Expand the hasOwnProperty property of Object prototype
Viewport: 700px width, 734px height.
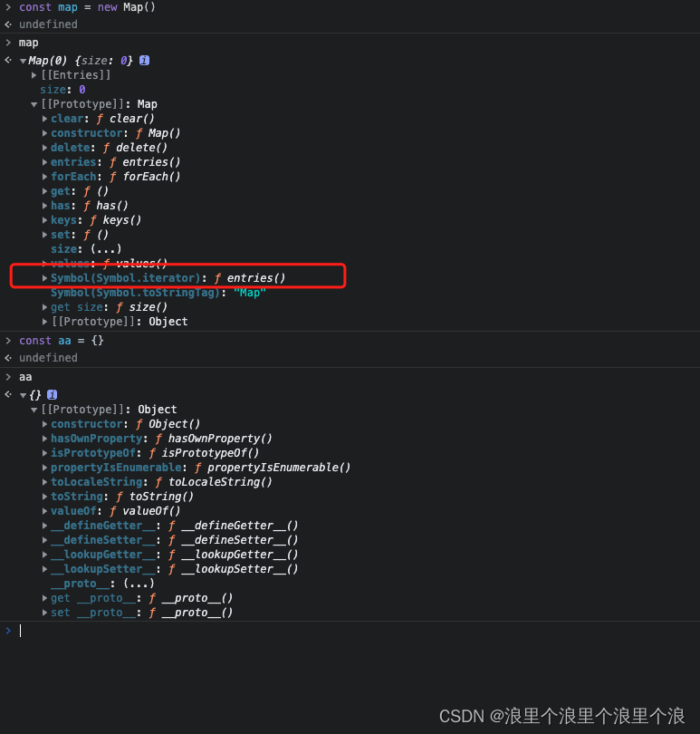pyautogui.click(x=44, y=438)
